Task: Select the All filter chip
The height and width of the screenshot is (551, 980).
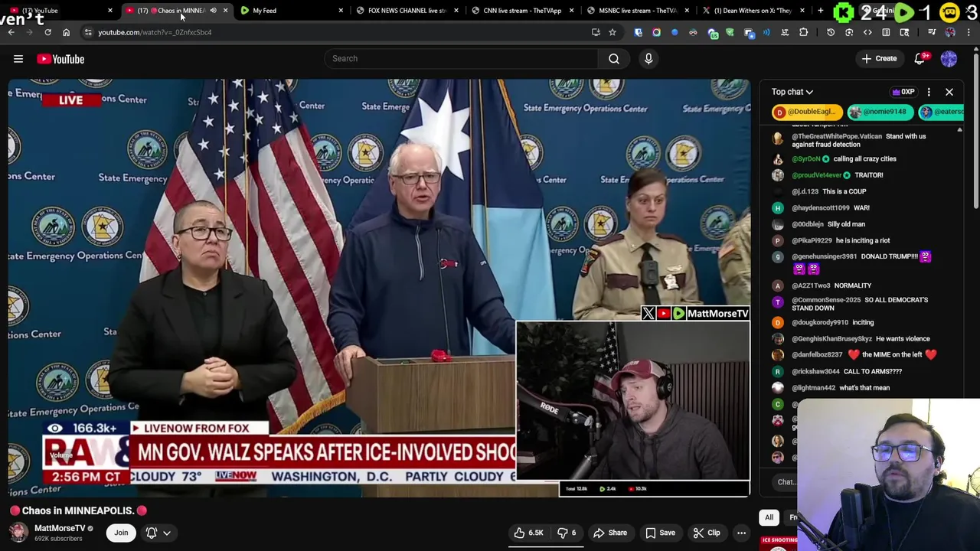Action: tap(769, 517)
